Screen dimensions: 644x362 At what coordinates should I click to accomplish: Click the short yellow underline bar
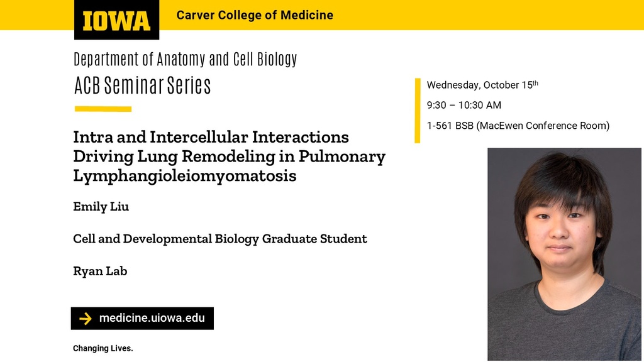(103, 109)
